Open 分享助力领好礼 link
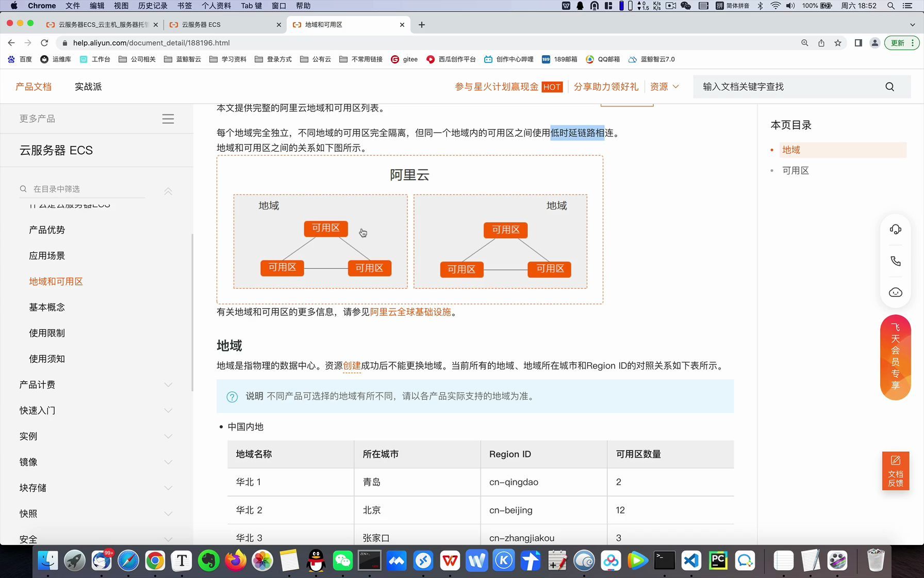Viewport: 924px width, 578px height. click(606, 87)
